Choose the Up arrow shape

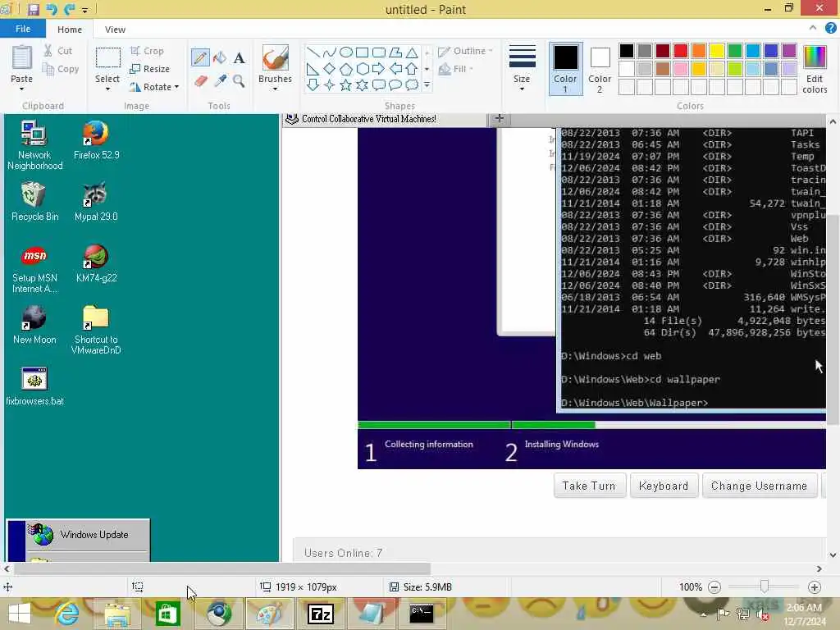(412, 69)
